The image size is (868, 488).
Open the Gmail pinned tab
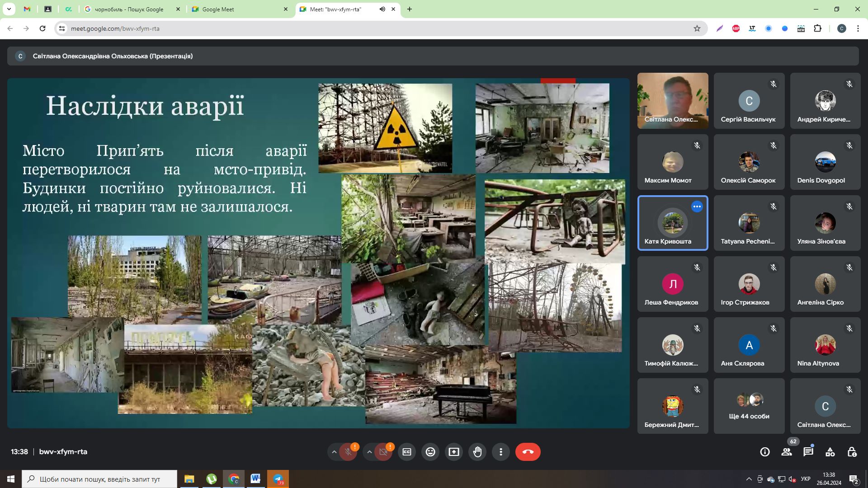[x=27, y=9]
